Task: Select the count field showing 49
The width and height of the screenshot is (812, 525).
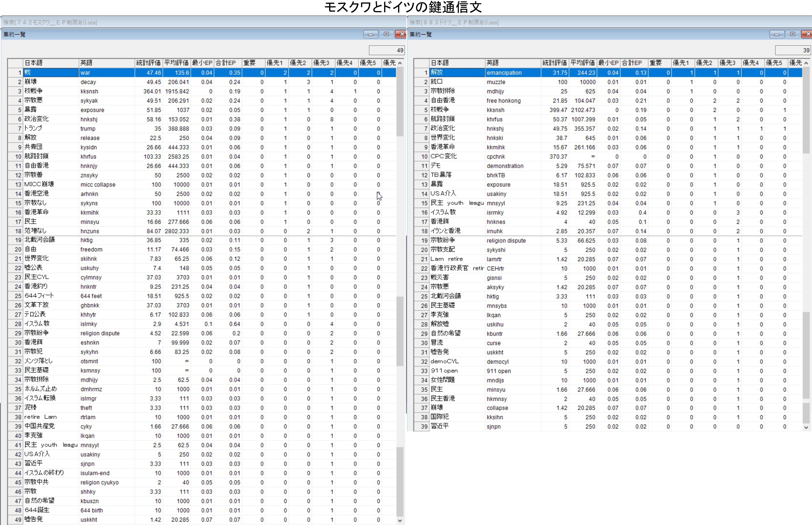Action: [386, 51]
